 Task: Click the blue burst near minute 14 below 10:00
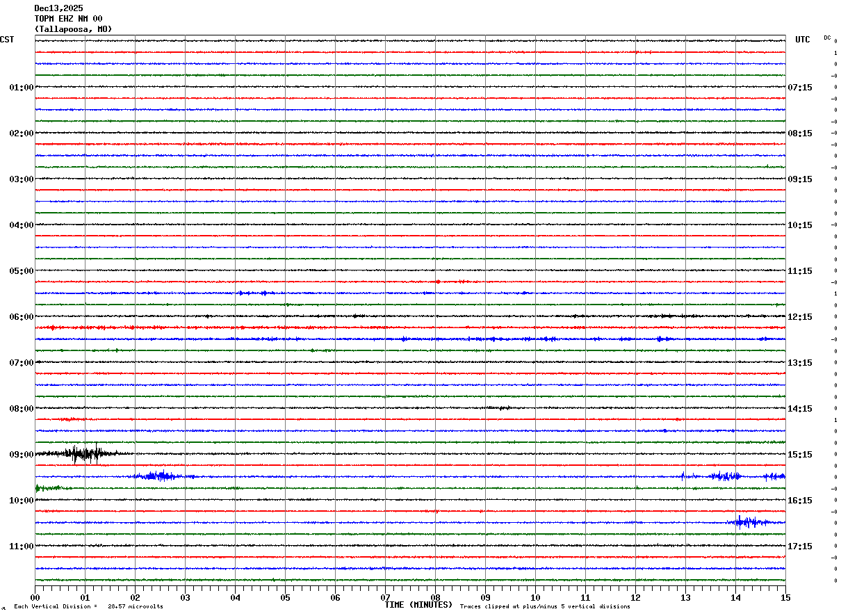coord(747,521)
